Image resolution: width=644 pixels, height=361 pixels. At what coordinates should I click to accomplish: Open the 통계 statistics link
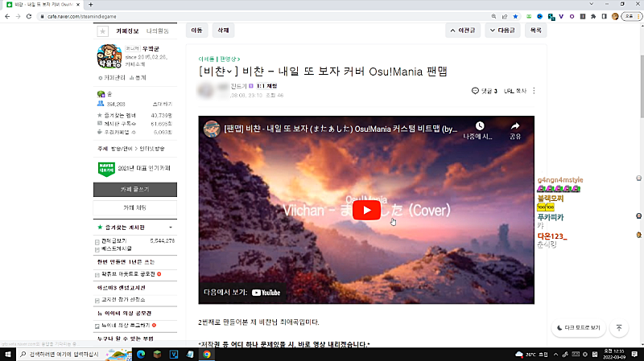(x=138, y=77)
